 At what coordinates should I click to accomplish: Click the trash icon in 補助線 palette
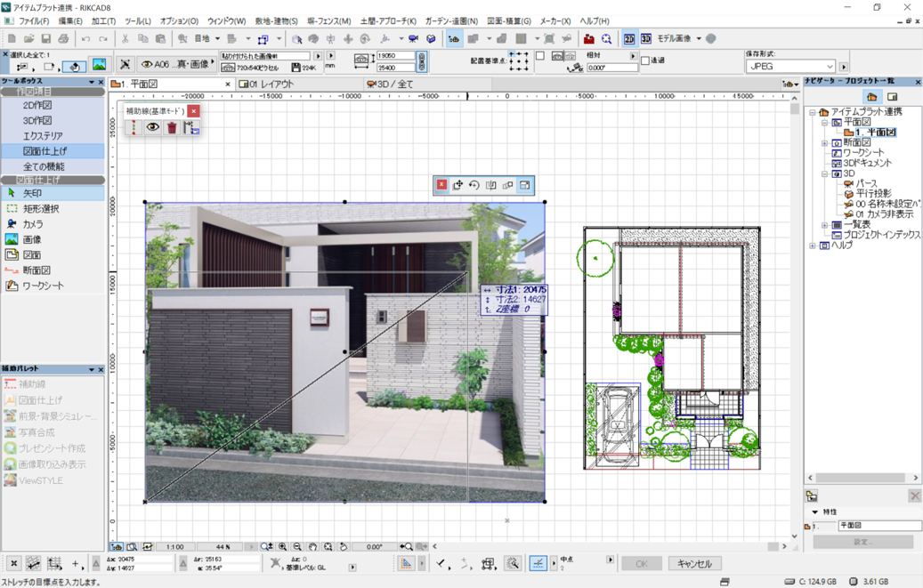(x=171, y=127)
